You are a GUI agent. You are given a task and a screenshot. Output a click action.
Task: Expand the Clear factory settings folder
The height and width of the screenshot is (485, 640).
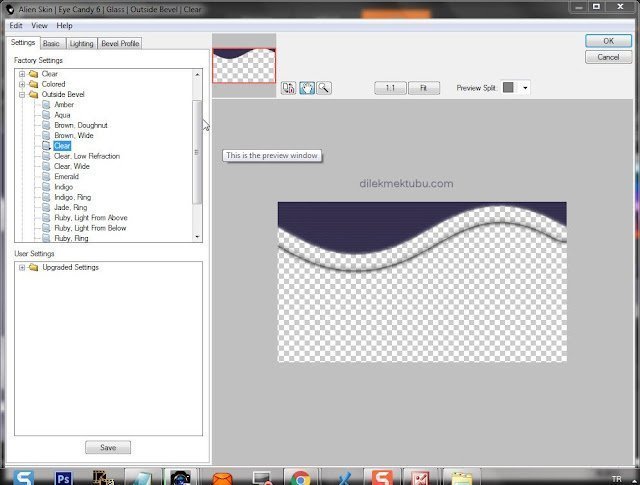21,74
